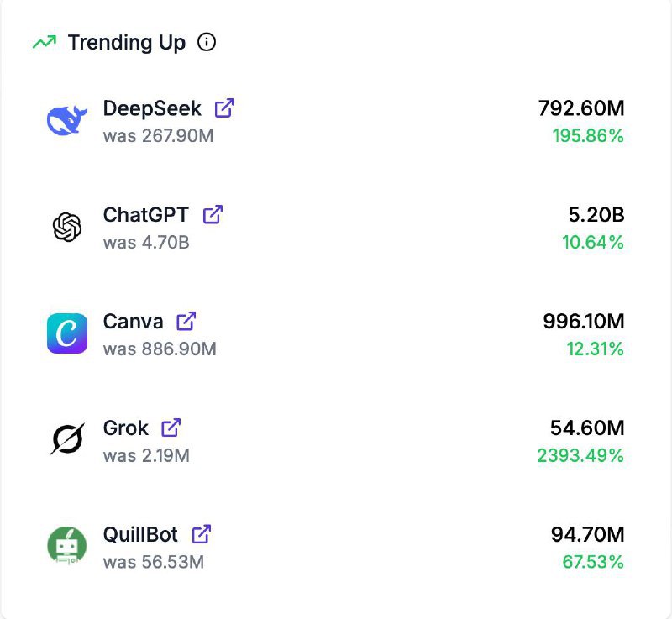Open Grok external link icon

[x=171, y=428]
